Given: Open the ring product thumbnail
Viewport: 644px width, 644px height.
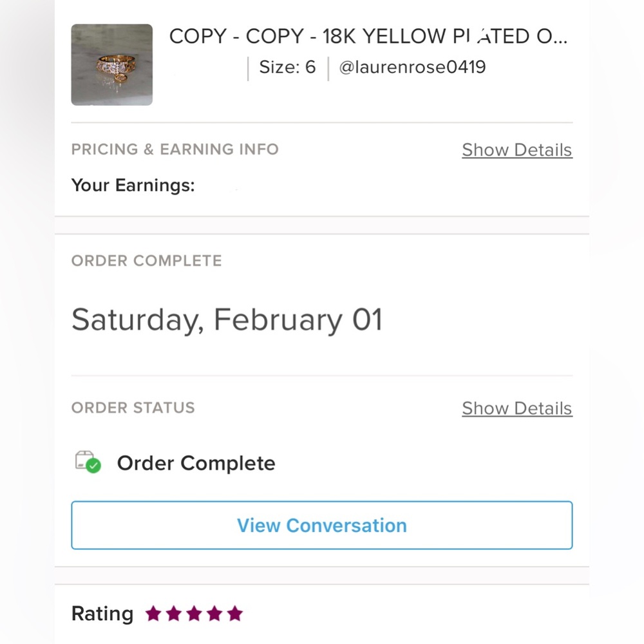Looking at the screenshot, I should tap(111, 64).
